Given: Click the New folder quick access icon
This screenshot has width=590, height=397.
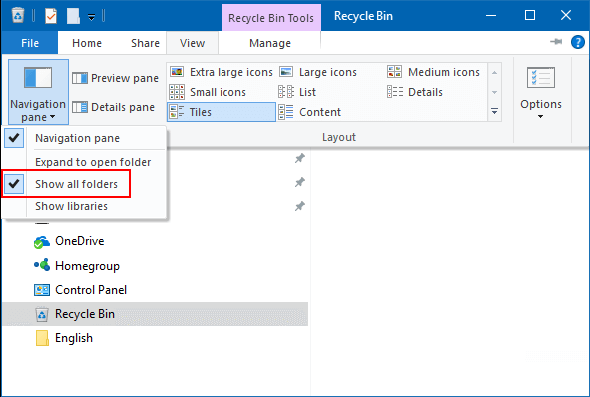Looking at the screenshot, I should [x=73, y=16].
